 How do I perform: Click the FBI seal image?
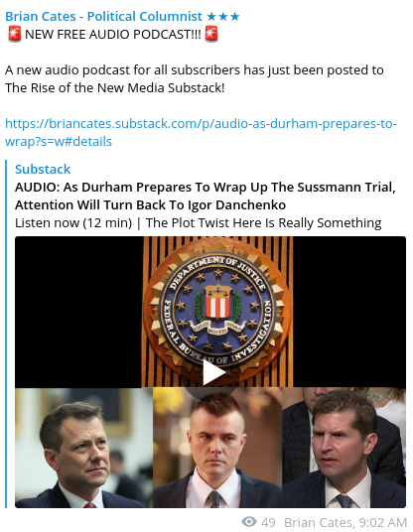pyautogui.click(x=217, y=312)
